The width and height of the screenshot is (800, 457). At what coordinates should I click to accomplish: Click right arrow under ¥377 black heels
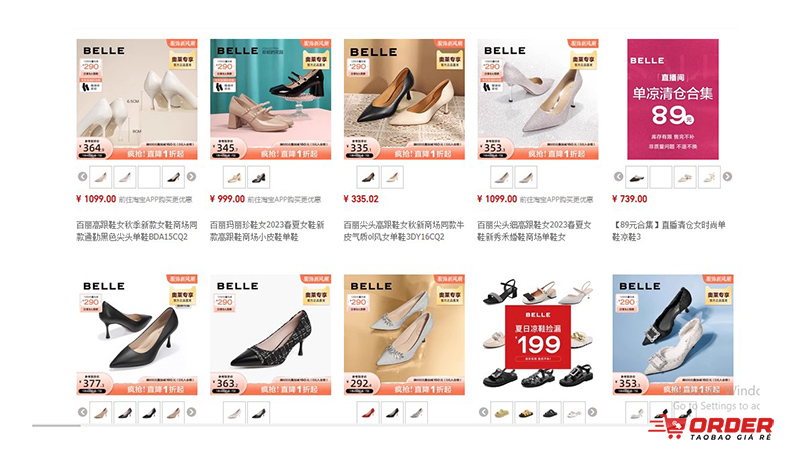click(x=191, y=412)
